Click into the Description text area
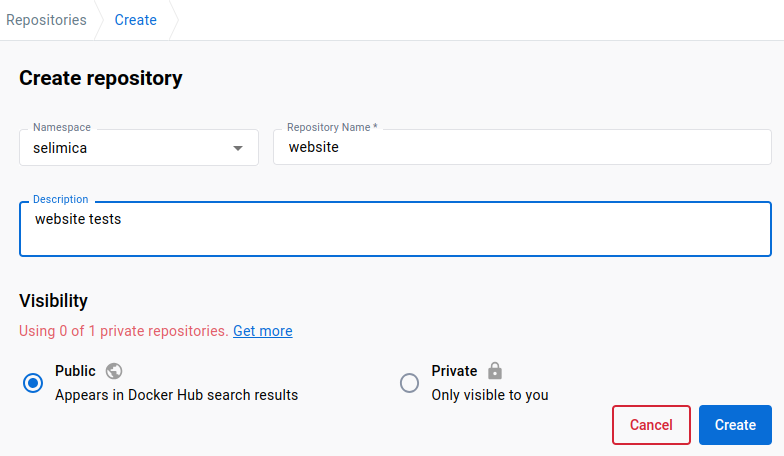This screenshot has height=456, width=784. (395, 229)
